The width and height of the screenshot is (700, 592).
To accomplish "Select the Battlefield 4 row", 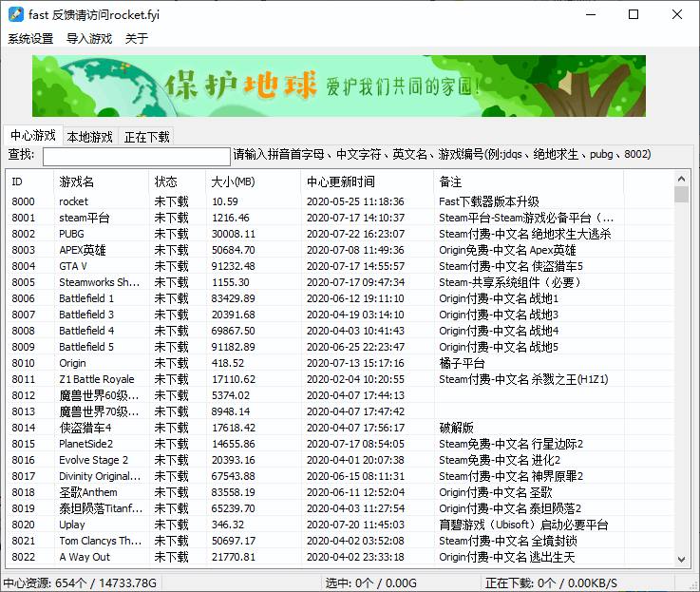I will 339,331.
